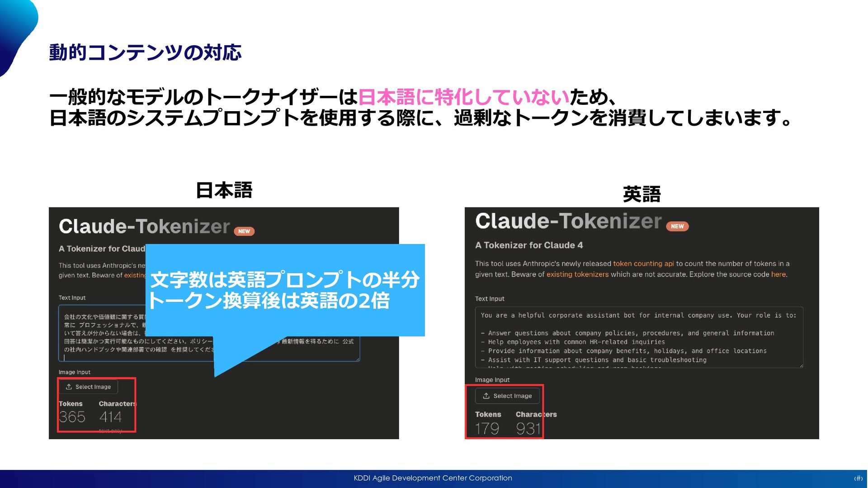Viewport: 868px width, 488px height.
Task: Click the 931 characters count value
Action: point(528,428)
